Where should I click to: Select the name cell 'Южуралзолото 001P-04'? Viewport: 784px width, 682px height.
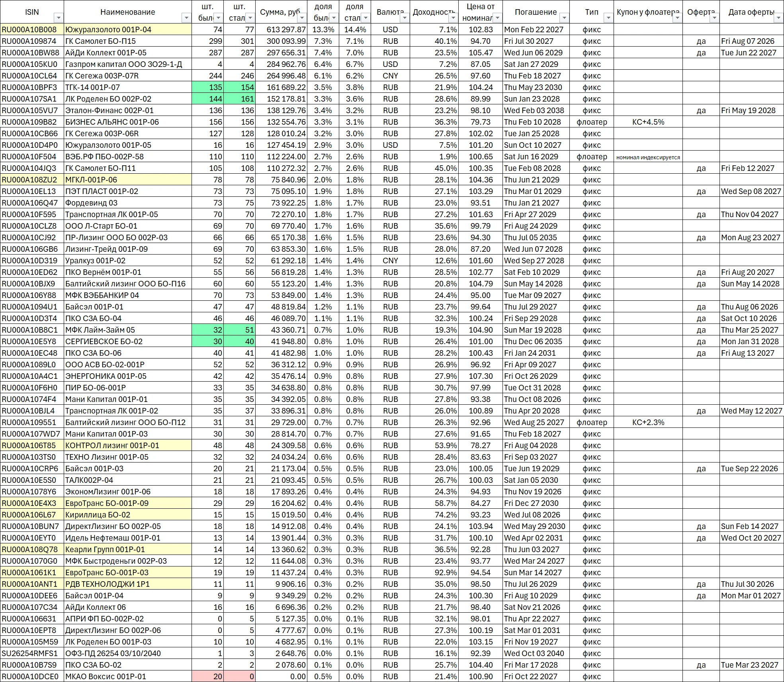coord(128,29)
